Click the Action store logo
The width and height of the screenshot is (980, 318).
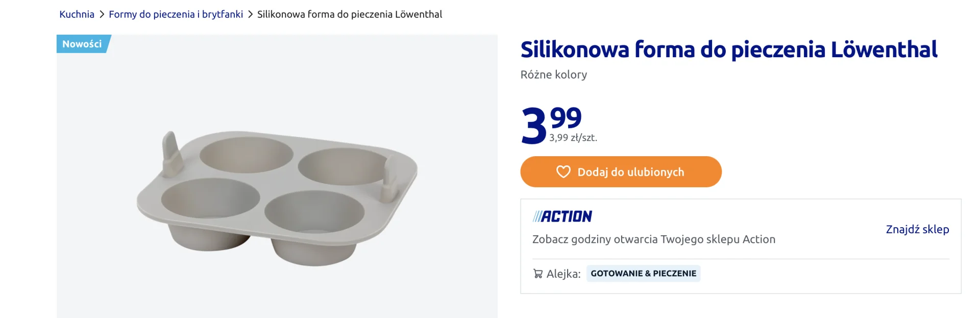[x=562, y=216]
